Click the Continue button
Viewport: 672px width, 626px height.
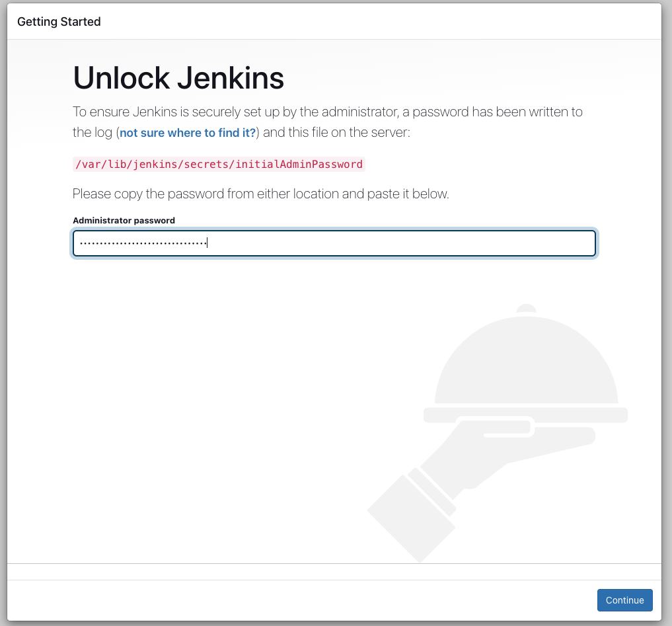coord(624,600)
